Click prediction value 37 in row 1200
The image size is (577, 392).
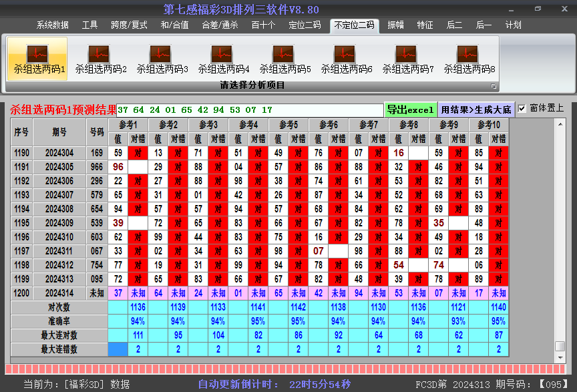118,293
